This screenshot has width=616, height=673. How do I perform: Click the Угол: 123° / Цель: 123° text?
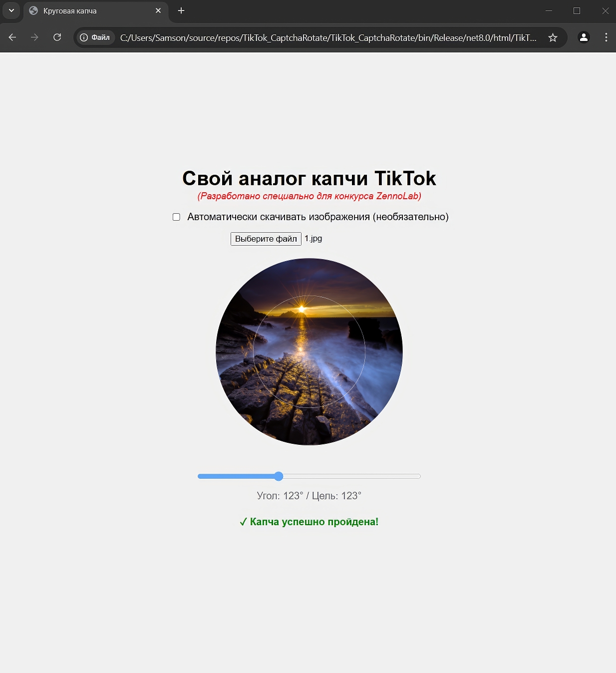[x=309, y=496]
